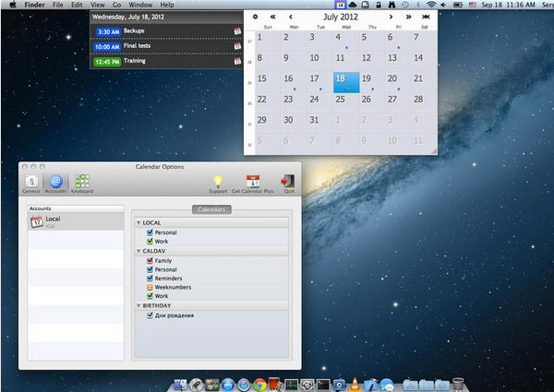Toggle the Family calendar checkbox
The image size is (554, 392).
tap(150, 260)
